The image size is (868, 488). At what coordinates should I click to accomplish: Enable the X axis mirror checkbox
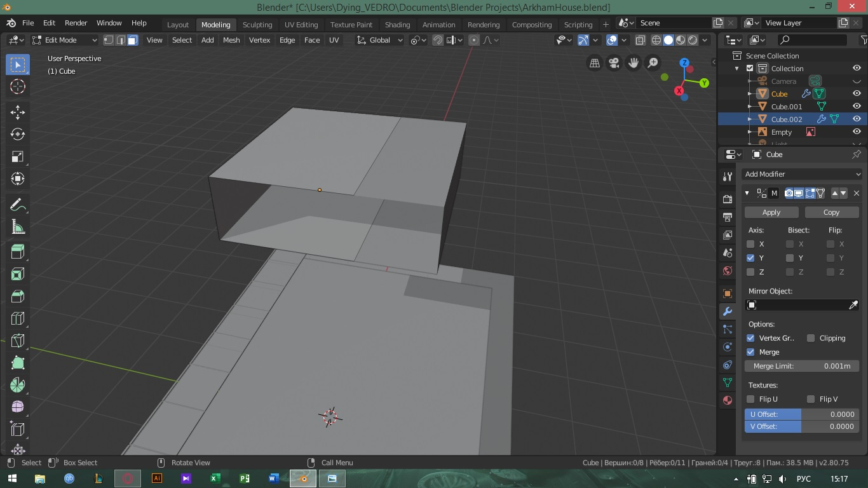point(750,244)
